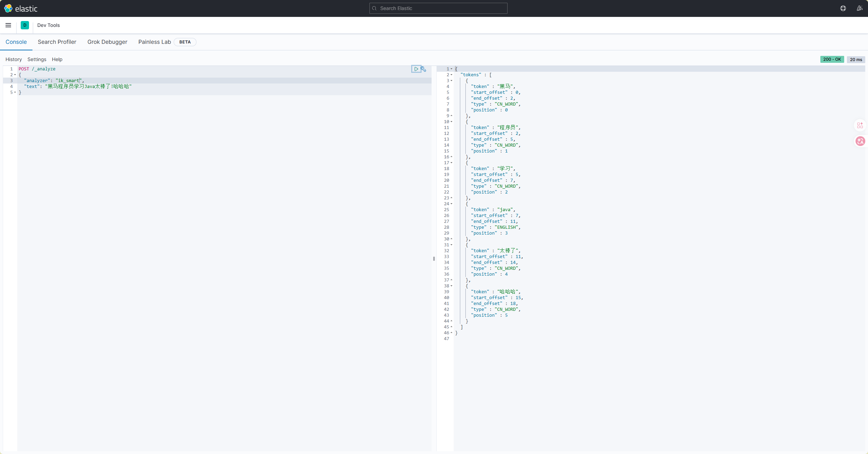Open the Grok Debugger tab
This screenshot has width=868, height=454.
pyautogui.click(x=107, y=42)
